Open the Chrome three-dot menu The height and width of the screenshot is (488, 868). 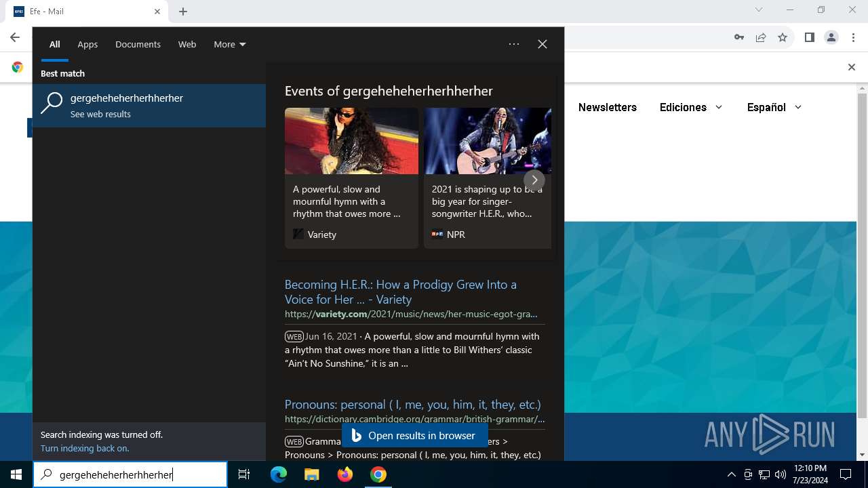(853, 37)
